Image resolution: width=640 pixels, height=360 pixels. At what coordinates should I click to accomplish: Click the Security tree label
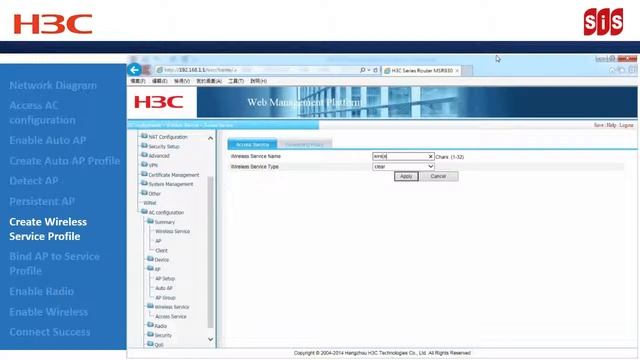click(163, 336)
